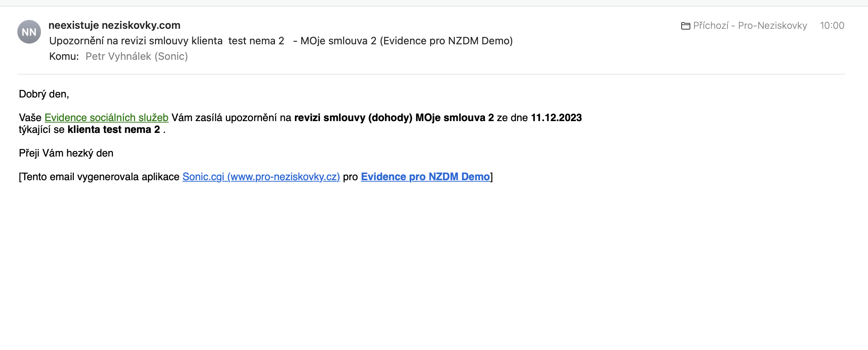The width and height of the screenshot is (868, 350).
Task: Click the mailbox folder icon
Action: coord(685,26)
